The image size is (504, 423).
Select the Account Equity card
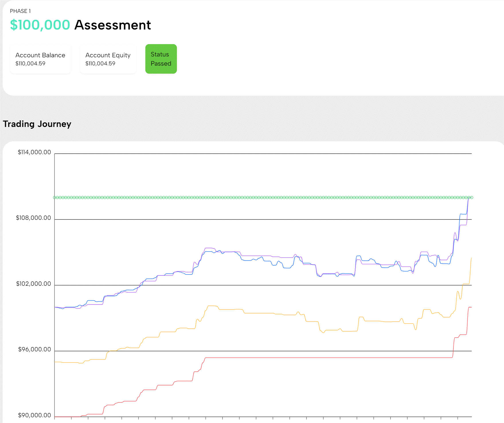(x=108, y=59)
